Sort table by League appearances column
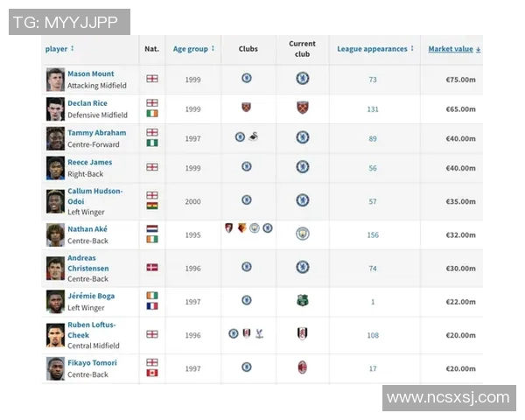The image size is (525, 420). (x=375, y=49)
